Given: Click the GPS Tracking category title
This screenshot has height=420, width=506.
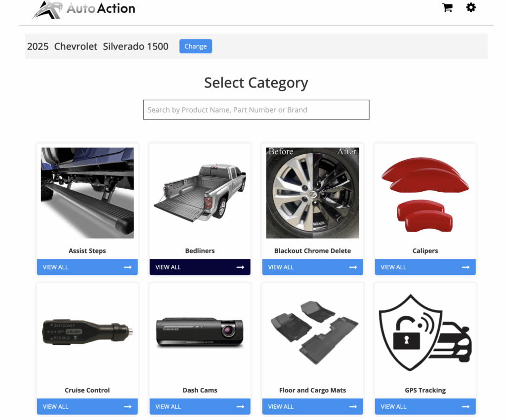Looking at the screenshot, I should point(425,390).
